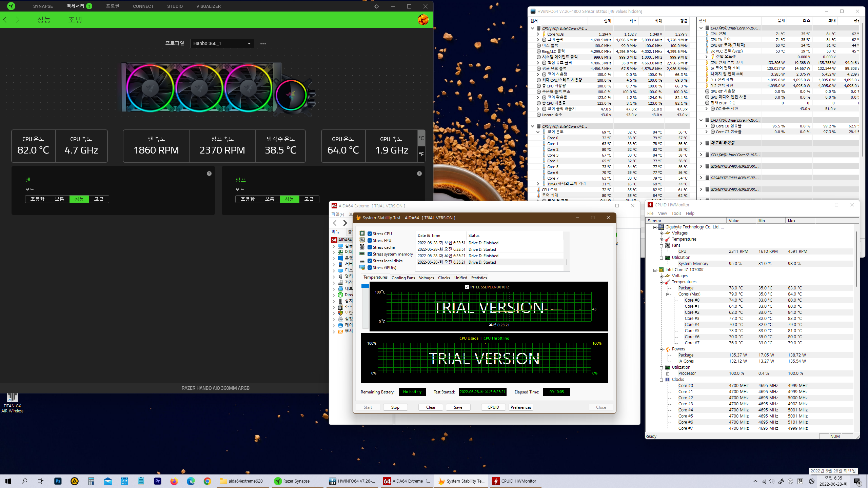Open STUDIO tab in Synapse
This screenshot has height=488, width=868.
pyautogui.click(x=175, y=6)
